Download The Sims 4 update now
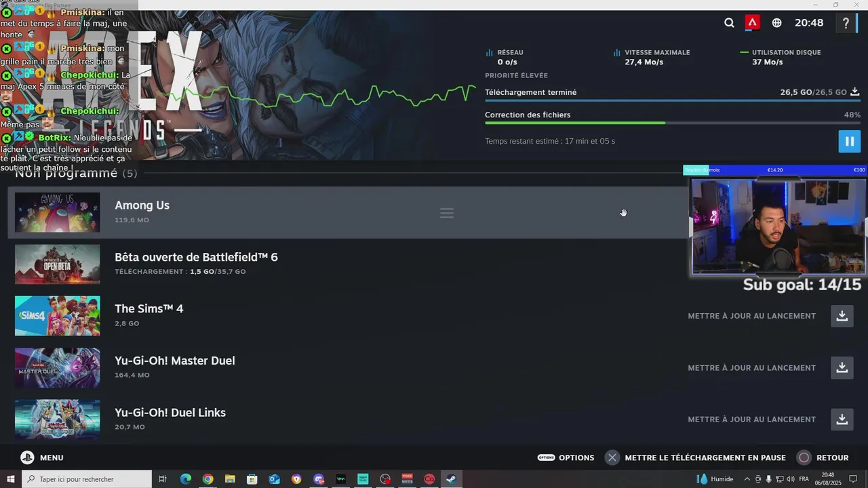868x488 pixels. click(842, 316)
